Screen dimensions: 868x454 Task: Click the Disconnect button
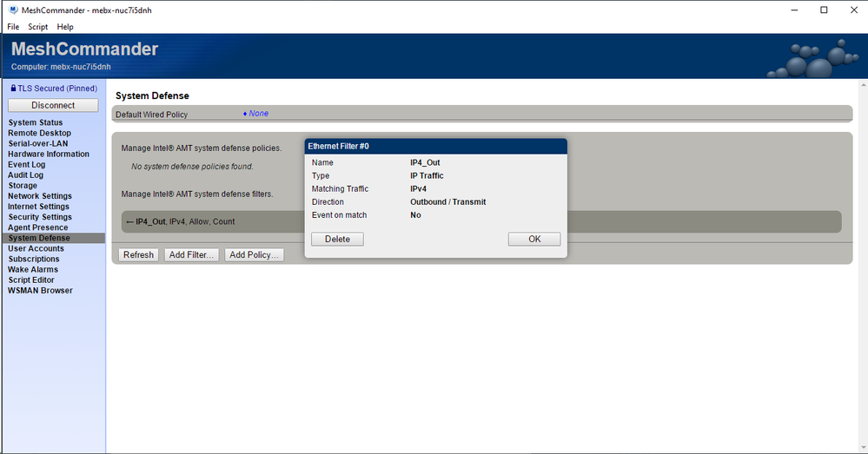(53, 105)
